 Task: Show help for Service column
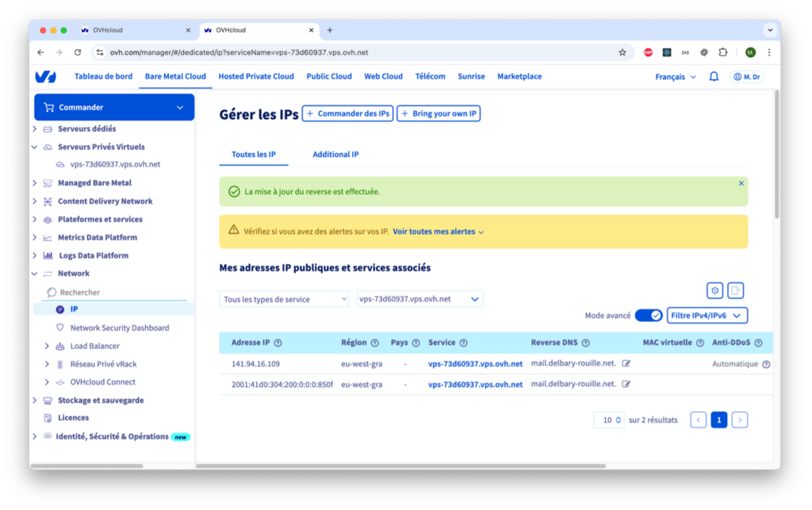[463, 343]
